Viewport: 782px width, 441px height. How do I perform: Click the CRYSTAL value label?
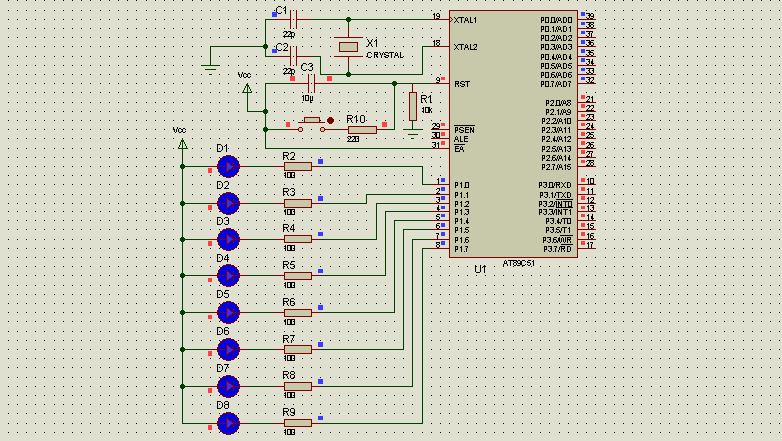(385, 55)
